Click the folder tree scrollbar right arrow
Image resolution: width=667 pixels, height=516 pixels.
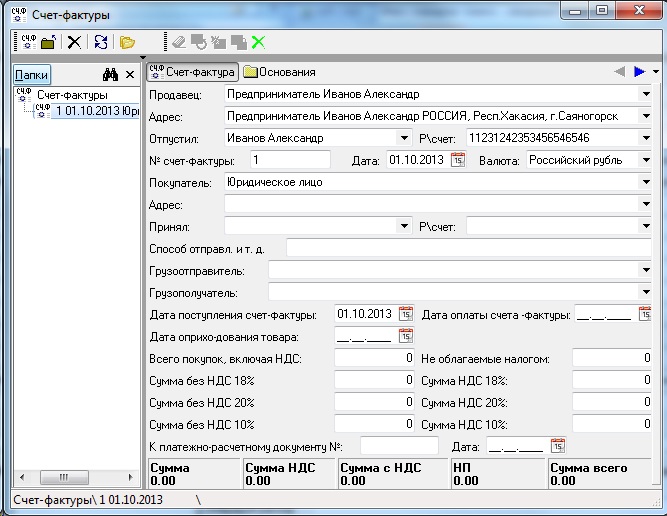(x=131, y=477)
